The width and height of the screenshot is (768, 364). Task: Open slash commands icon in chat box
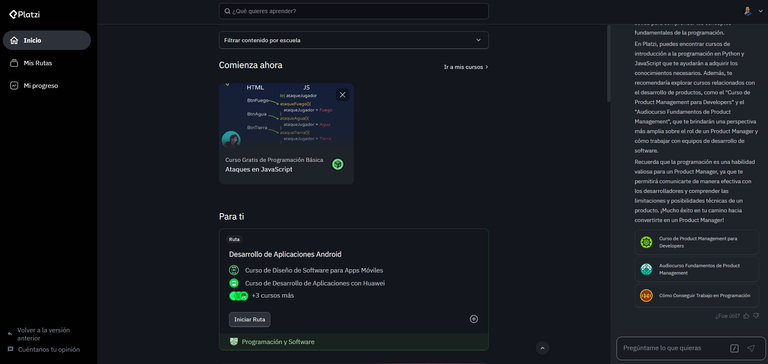(734, 348)
